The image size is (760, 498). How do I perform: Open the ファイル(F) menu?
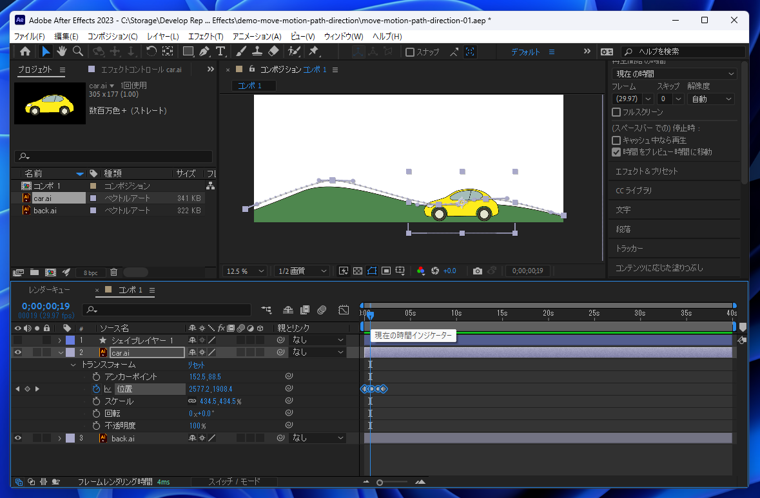point(29,36)
